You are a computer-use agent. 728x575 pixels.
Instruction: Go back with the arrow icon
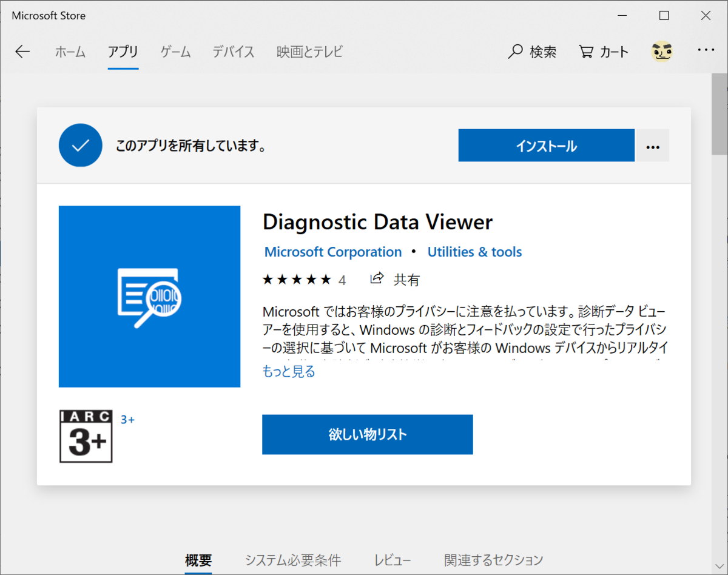tap(22, 52)
